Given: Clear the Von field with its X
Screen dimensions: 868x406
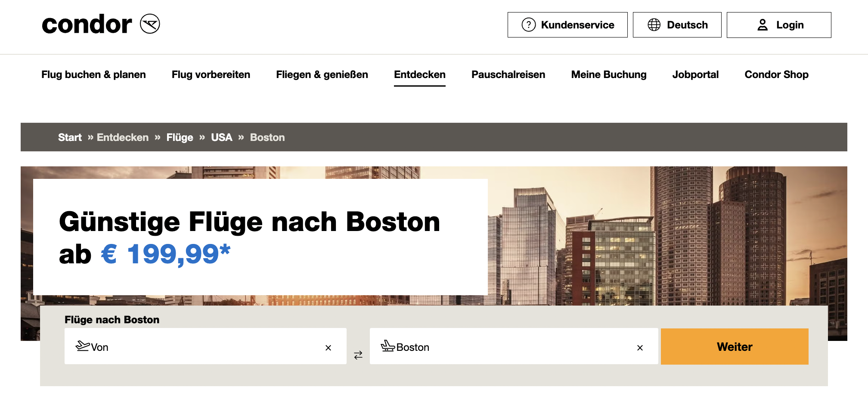Looking at the screenshot, I should pos(328,348).
